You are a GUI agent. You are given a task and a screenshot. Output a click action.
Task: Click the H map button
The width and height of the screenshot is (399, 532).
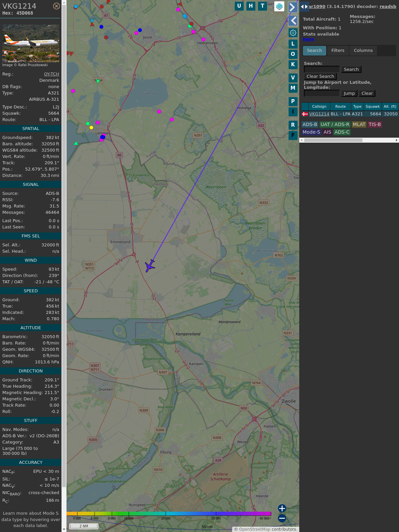pyautogui.click(x=251, y=6)
